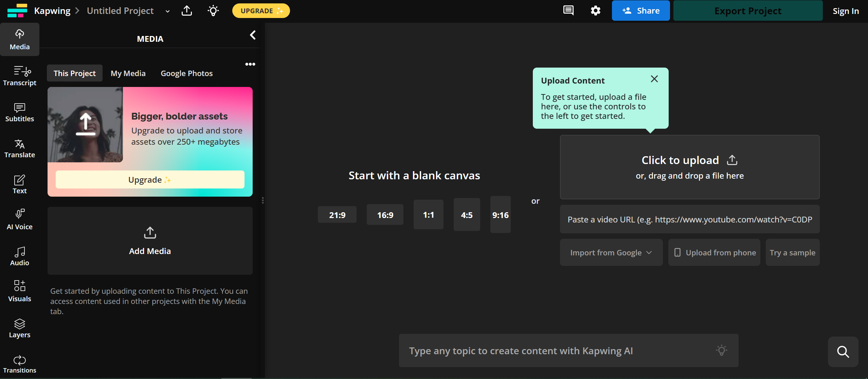This screenshot has height=379, width=868.
Task: Open the comments icon in top bar
Action: click(568, 11)
